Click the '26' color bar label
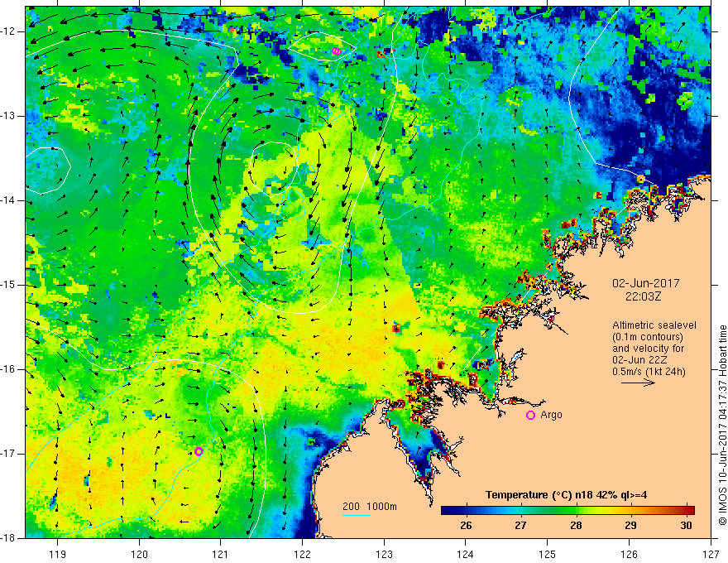Viewport: 728px width, 563px height. [x=466, y=526]
